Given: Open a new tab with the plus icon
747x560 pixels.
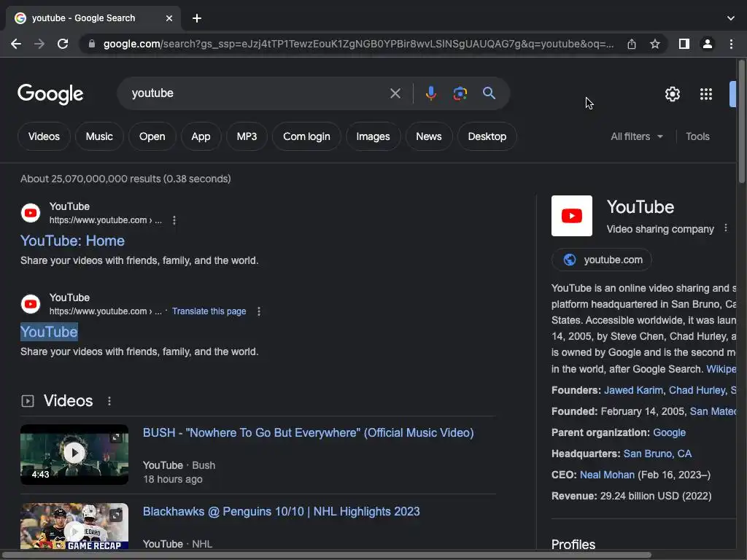Looking at the screenshot, I should 197,18.
